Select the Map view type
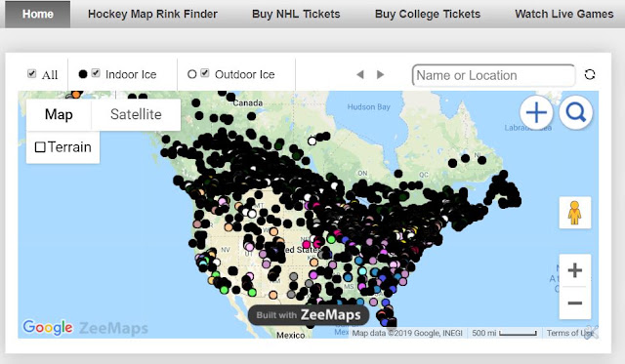 pos(59,114)
